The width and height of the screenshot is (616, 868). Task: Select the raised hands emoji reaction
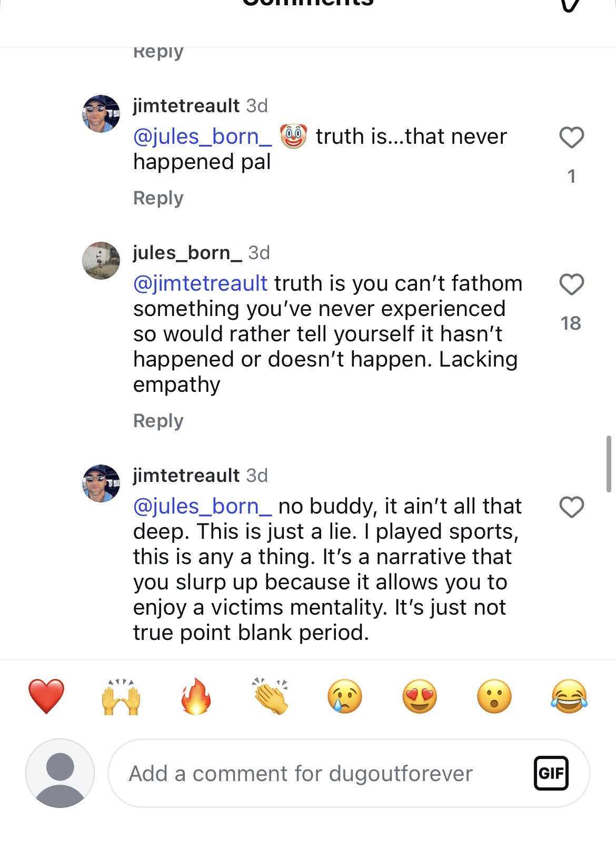121,696
